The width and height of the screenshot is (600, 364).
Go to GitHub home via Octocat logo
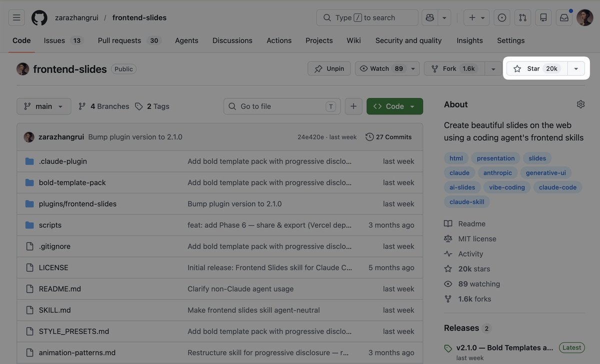pos(39,17)
